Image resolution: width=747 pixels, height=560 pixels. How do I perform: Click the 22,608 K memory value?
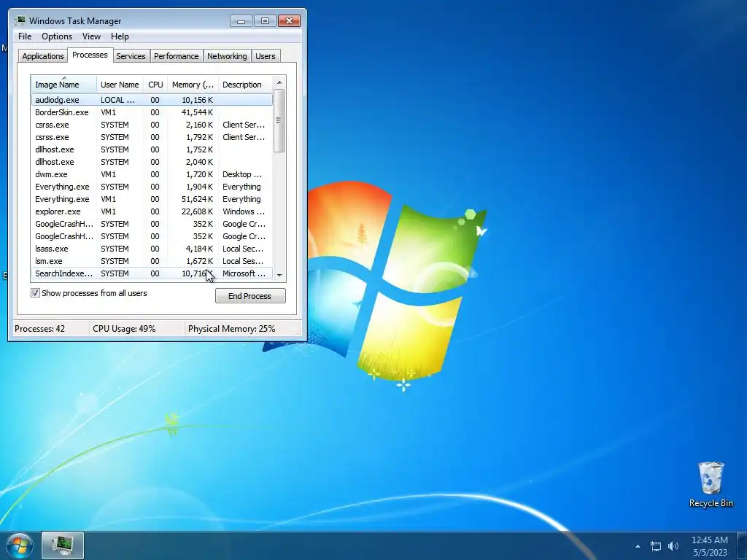[x=197, y=211]
